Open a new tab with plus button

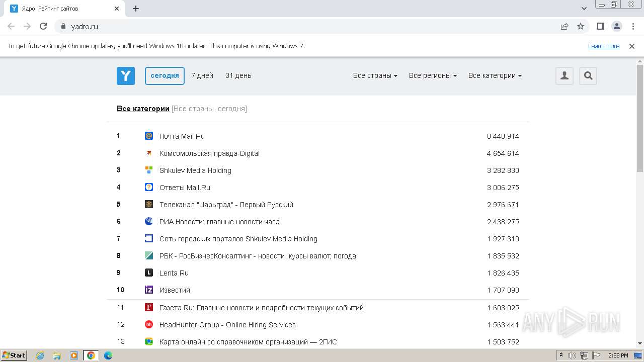(x=136, y=8)
